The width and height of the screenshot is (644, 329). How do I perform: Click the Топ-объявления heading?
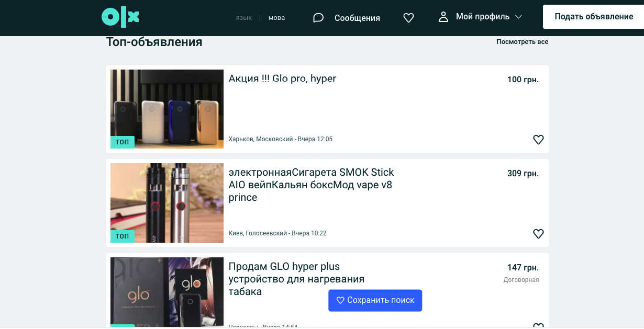click(x=154, y=42)
